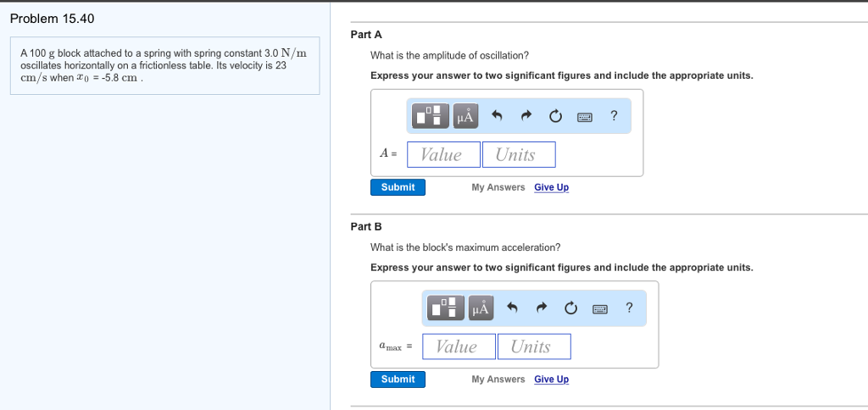The image size is (868, 410).
Task: Click Give Up link under Part A
Action: coord(551,187)
